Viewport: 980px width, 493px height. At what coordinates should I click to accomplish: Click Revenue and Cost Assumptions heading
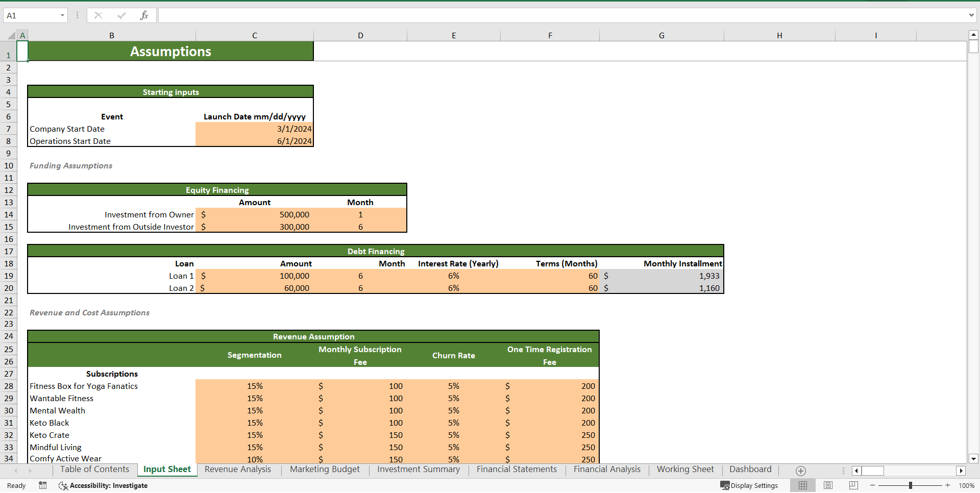tap(89, 312)
